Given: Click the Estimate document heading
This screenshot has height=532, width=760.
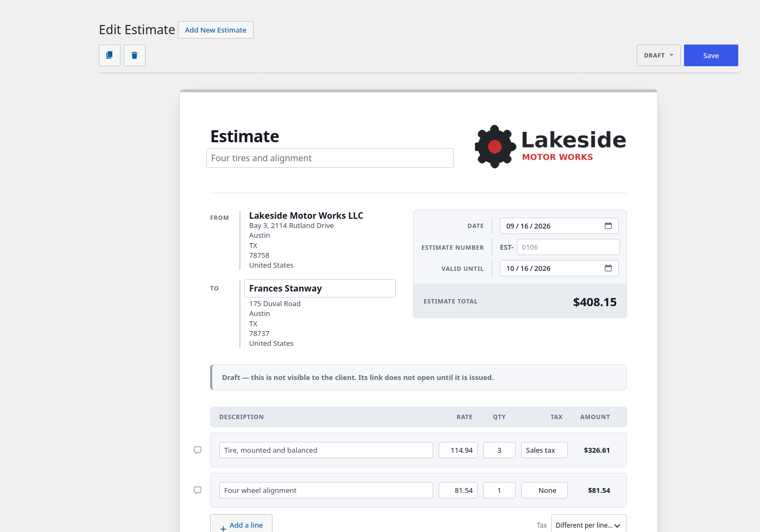Looking at the screenshot, I should (x=245, y=136).
